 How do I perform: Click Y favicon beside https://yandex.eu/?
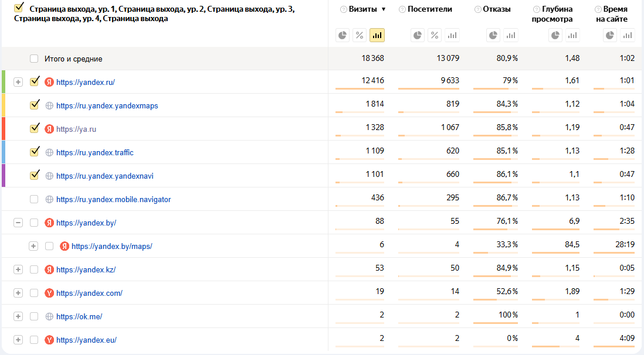pos(49,340)
